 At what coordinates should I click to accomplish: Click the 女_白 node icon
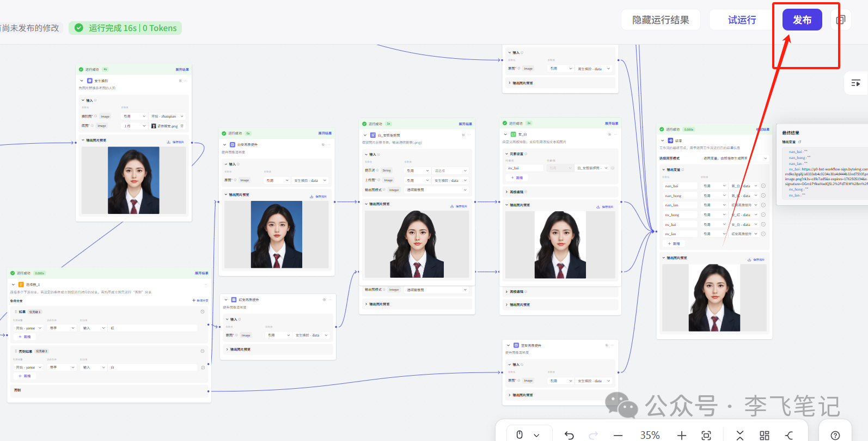pos(514,134)
